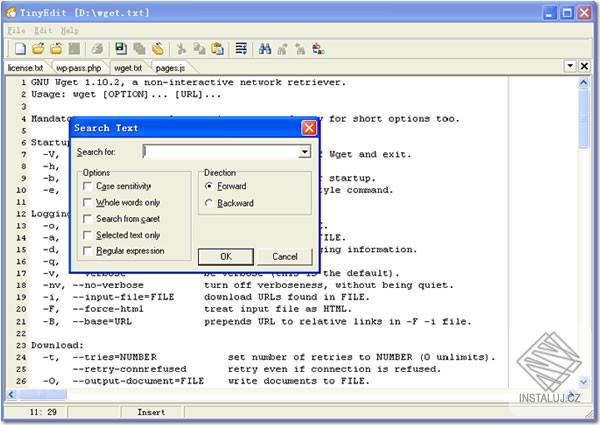The width and height of the screenshot is (600, 425).
Task: Click line 24 '--tries=NUMBER' text
Action: [x=114, y=357]
